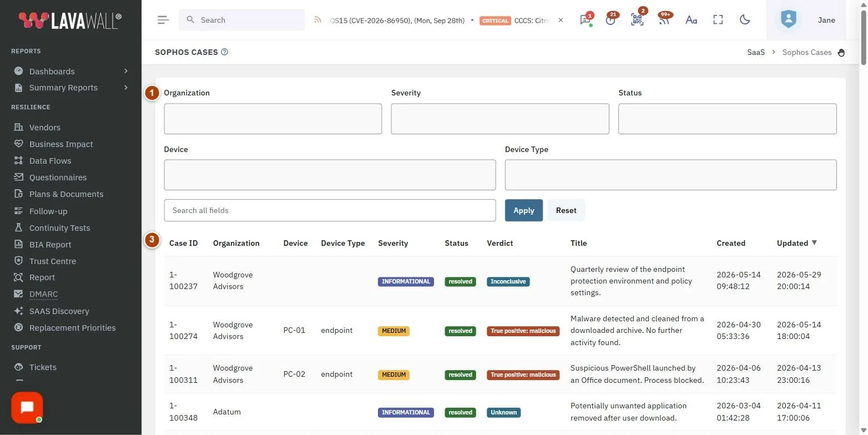
Task: Sort by Updated column
Action: [797, 243]
